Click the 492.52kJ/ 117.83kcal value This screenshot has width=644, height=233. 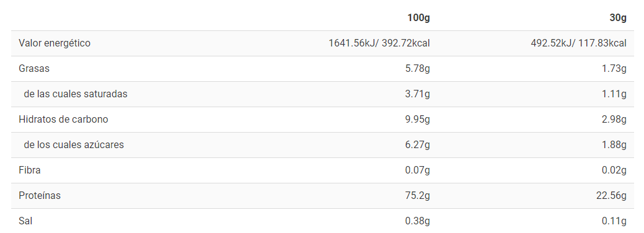click(579, 43)
